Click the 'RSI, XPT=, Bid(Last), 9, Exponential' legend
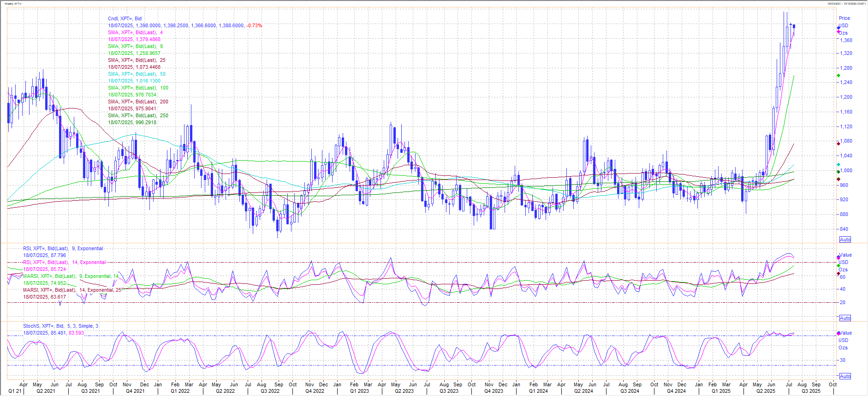Screen dimensions: 868x396 coord(63,249)
